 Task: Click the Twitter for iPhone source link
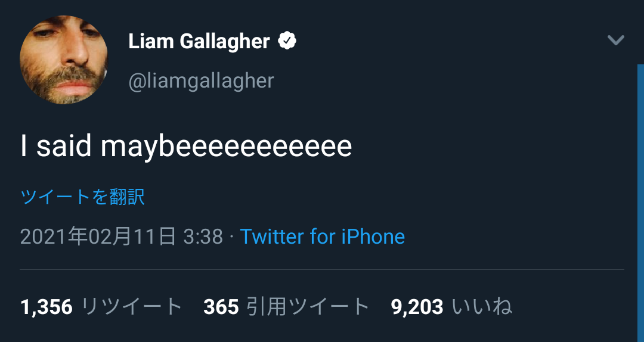coord(322,237)
